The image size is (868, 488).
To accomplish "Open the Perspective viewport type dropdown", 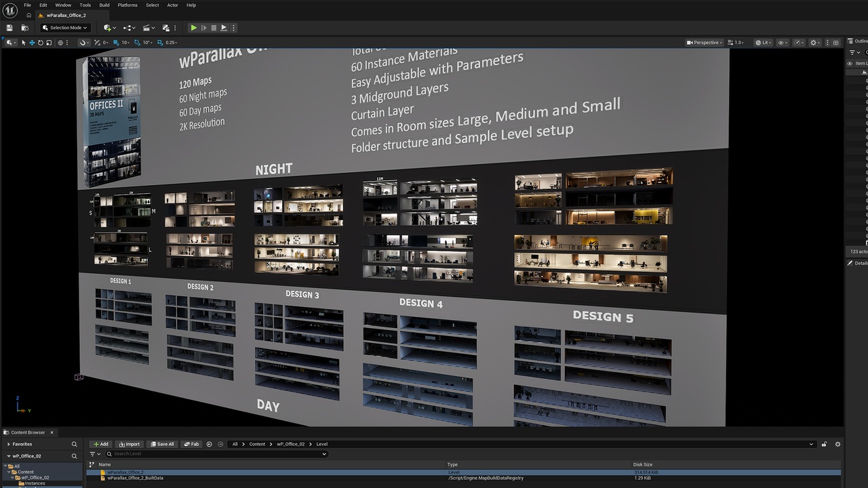I will (704, 43).
